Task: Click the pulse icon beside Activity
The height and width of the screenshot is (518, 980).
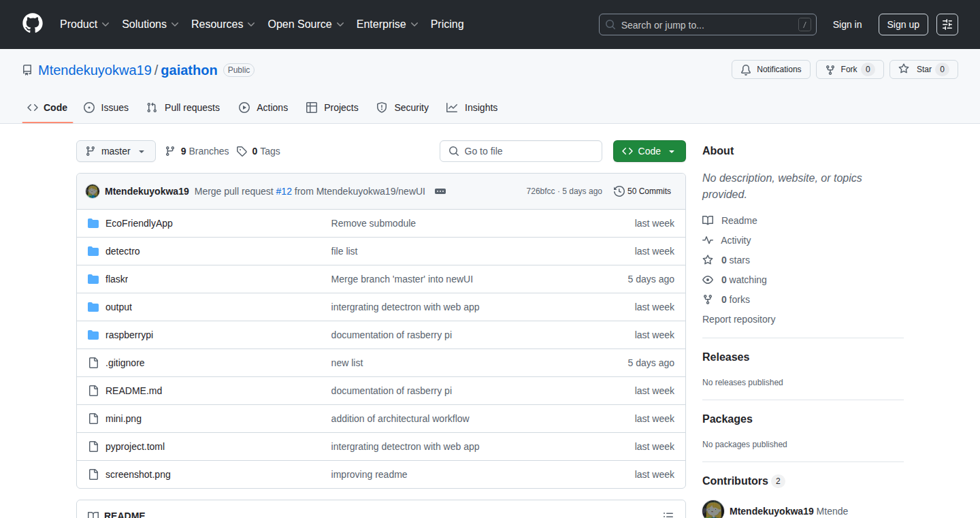Action: click(x=708, y=240)
